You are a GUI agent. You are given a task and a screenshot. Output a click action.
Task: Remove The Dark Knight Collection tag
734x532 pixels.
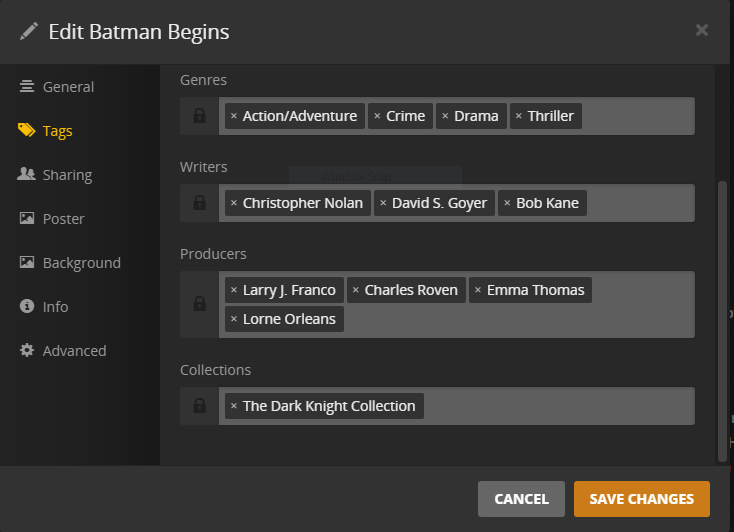(x=234, y=406)
